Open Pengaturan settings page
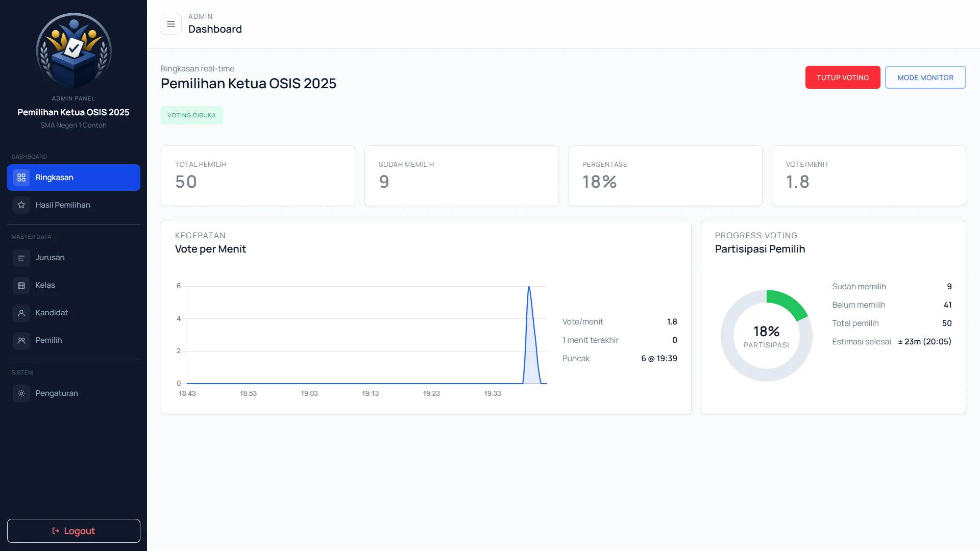The width and height of the screenshot is (980, 551). coord(73,394)
